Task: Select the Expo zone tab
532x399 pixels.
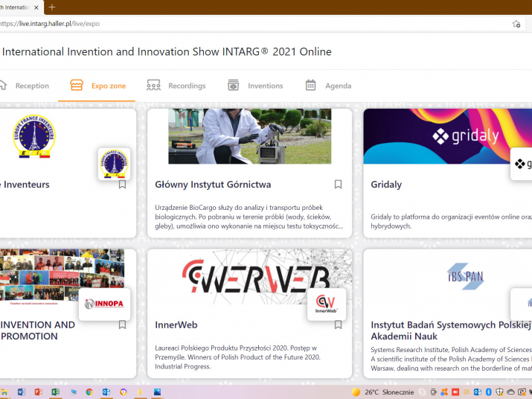Action: tap(98, 86)
